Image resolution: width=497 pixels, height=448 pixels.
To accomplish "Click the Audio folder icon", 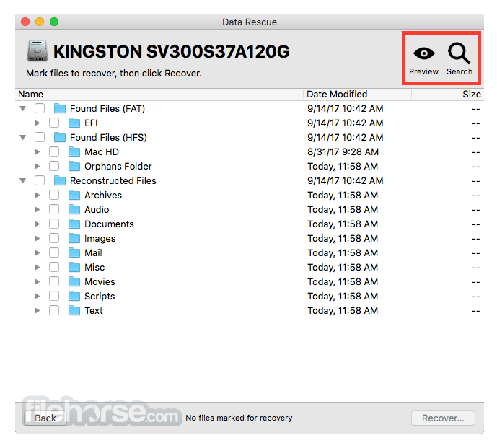I will tap(74, 210).
